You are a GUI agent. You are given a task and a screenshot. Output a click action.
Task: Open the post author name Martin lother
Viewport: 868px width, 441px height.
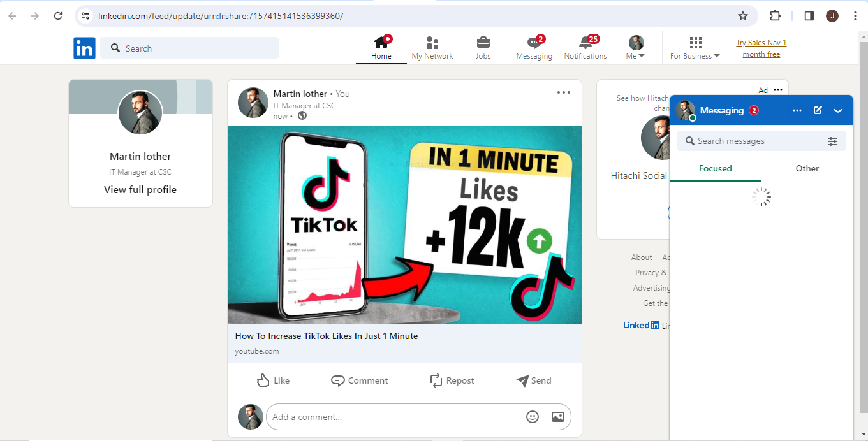300,94
